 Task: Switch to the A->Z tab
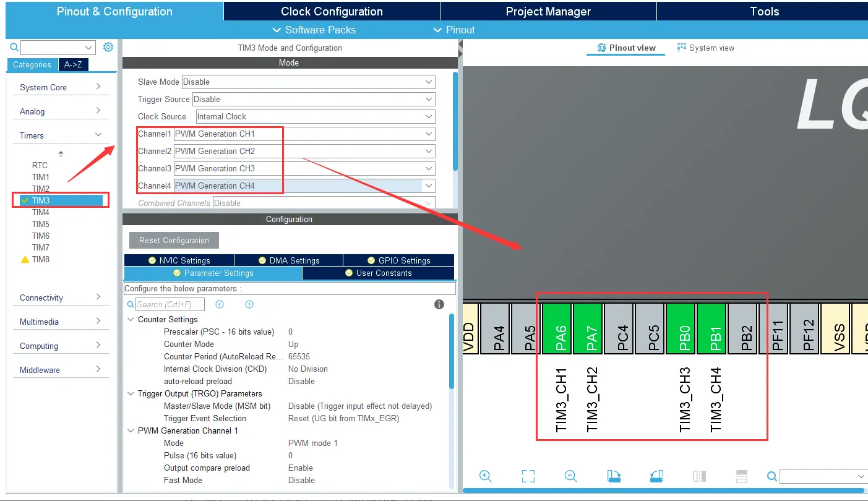[73, 64]
